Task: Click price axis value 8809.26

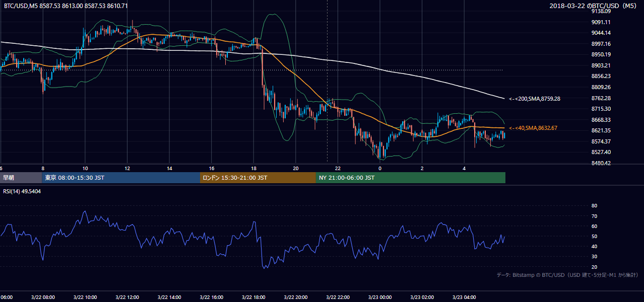Action: 600,87
